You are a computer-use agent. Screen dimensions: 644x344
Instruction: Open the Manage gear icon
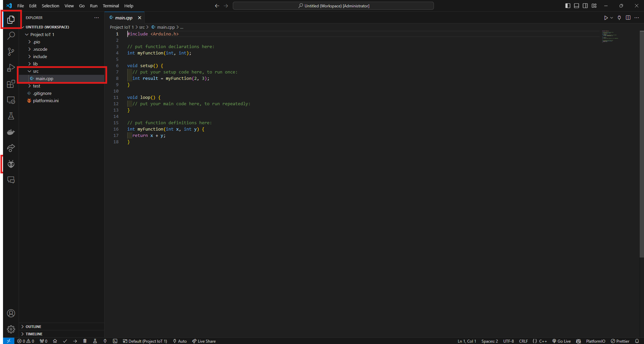coord(11,329)
